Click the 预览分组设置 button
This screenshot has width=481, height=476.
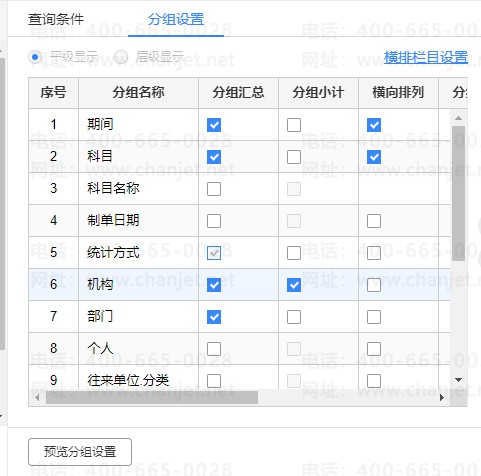tap(80, 452)
